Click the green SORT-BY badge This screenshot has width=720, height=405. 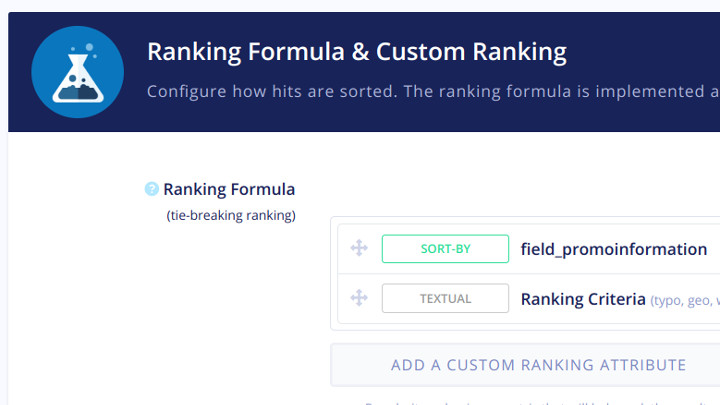click(445, 249)
